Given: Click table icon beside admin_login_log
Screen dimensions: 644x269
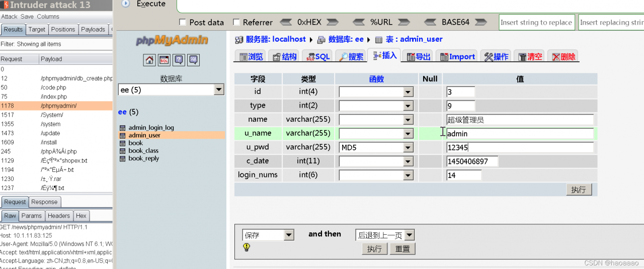Looking at the screenshot, I should [x=122, y=128].
